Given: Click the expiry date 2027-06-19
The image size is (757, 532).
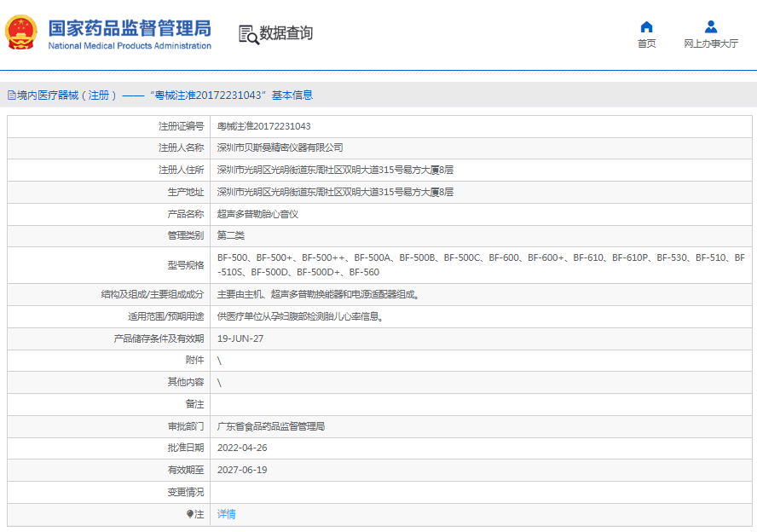Looking at the screenshot, I should coord(242,470).
